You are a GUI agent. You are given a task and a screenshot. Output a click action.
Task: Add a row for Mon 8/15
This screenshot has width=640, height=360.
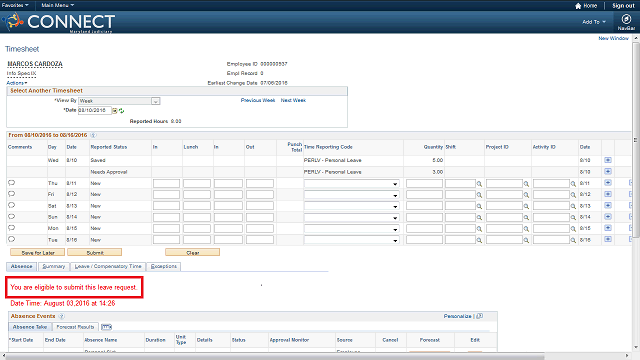coord(608,228)
